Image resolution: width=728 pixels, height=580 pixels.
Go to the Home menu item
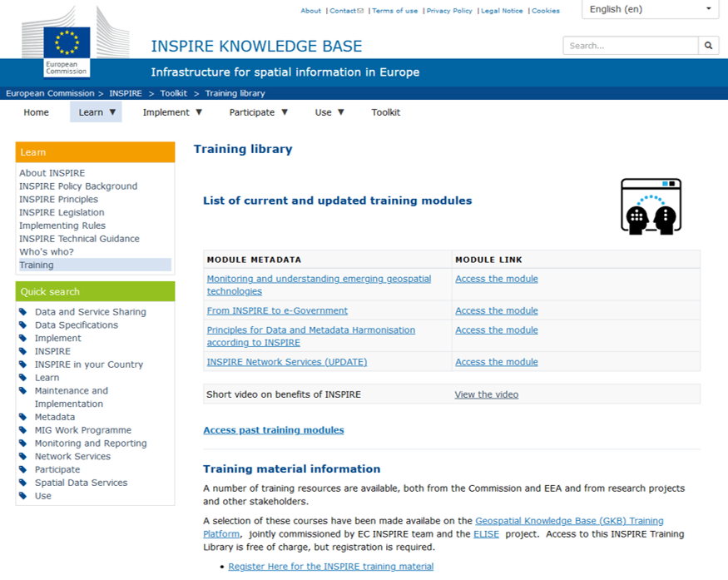[x=37, y=112]
